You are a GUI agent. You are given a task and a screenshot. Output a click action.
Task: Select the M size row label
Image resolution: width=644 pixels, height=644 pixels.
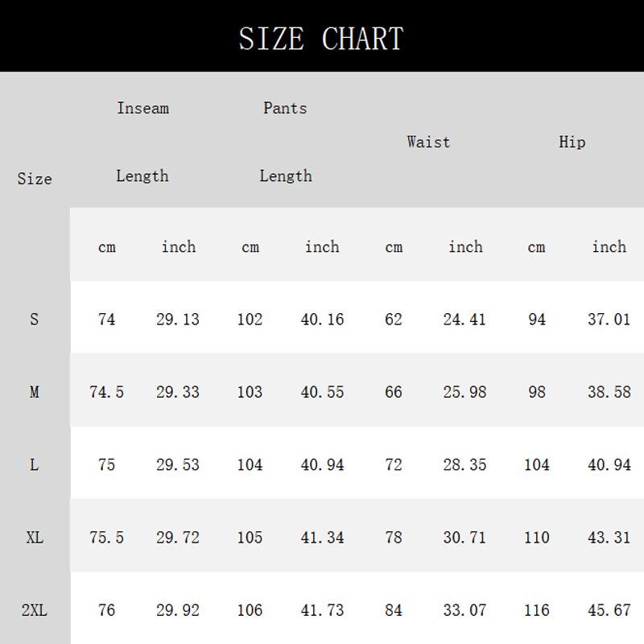click(35, 392)
